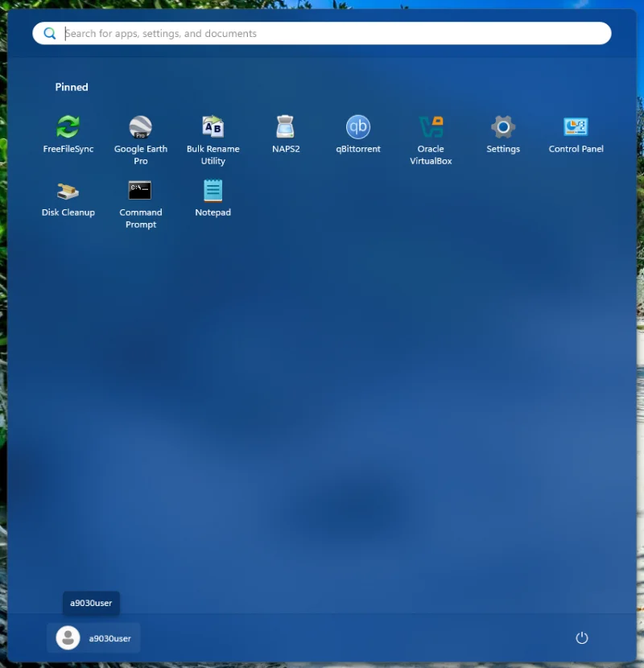Open Control Panel

point(576,134)
